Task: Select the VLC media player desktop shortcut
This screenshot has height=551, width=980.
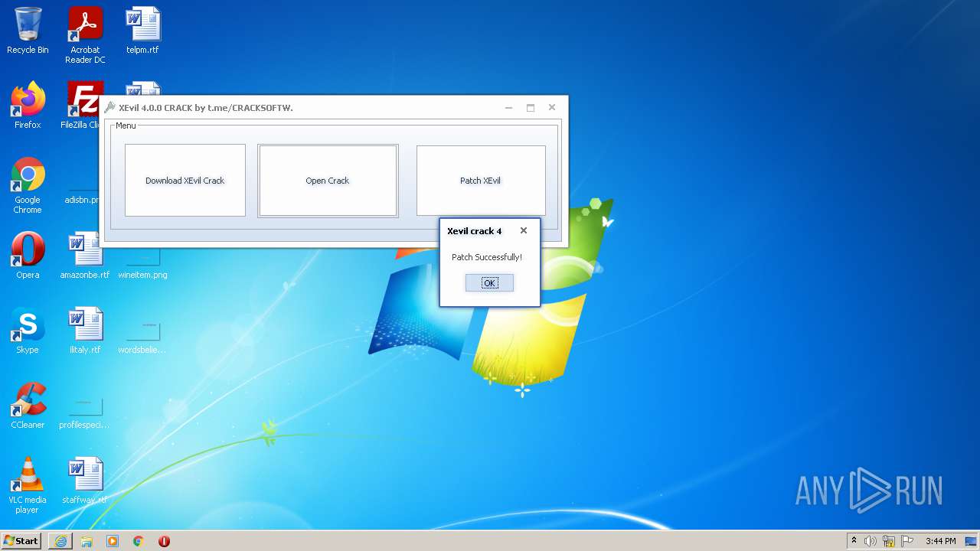Action: pyautogui.click(x=28, y=485)
